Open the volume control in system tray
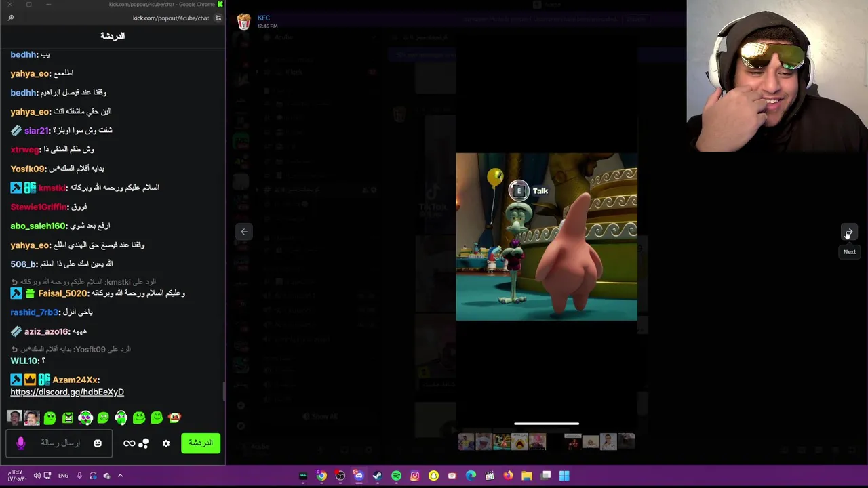Image resolution: width=868 pixels, height=488 pixels. [x=37, y=476]
